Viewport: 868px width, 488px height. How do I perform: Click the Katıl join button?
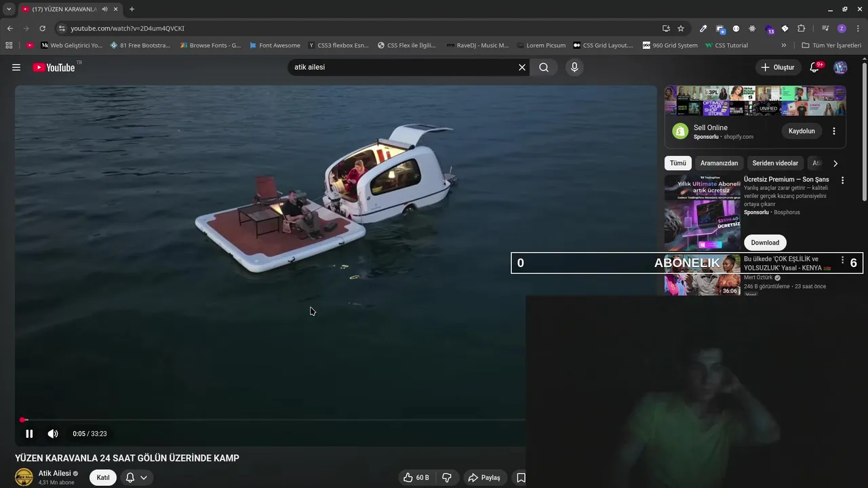(x=103, y=478)
